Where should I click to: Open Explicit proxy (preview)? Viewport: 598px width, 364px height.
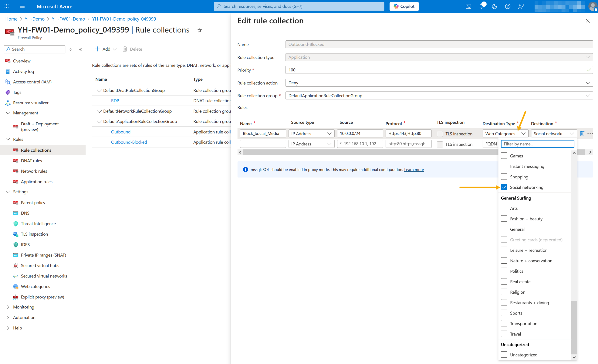[42, 297]
